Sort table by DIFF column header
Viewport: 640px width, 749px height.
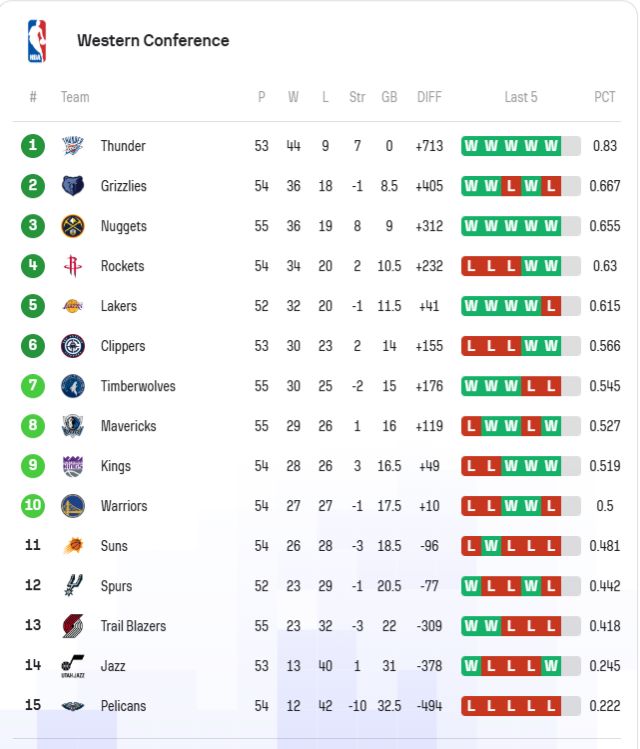tap(429, 97)
